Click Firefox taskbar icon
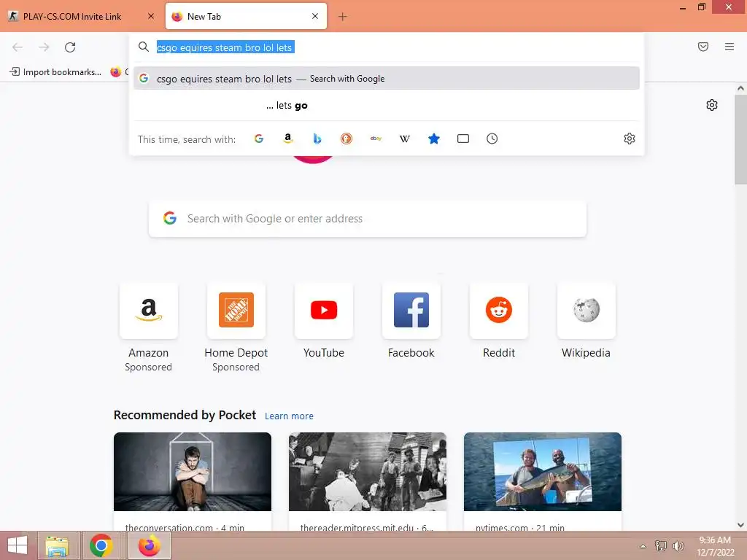 click(x=150, y=545)
